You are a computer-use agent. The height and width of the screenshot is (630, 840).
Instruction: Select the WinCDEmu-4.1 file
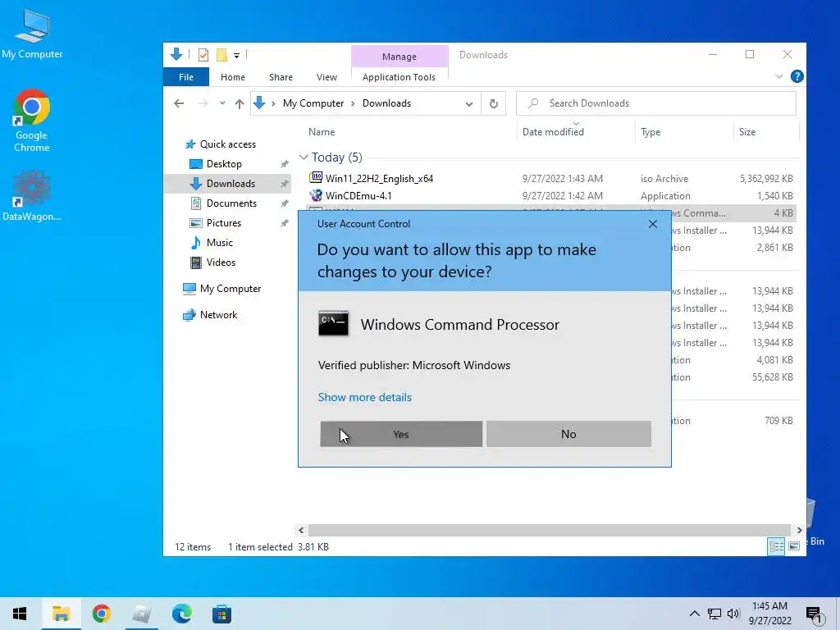pos(358,195)
